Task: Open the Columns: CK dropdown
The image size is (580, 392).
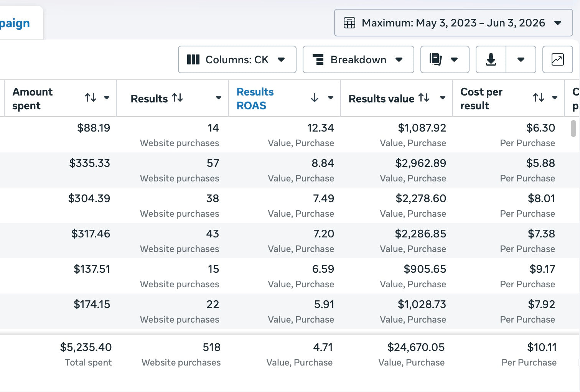Action: pos(237,59)
